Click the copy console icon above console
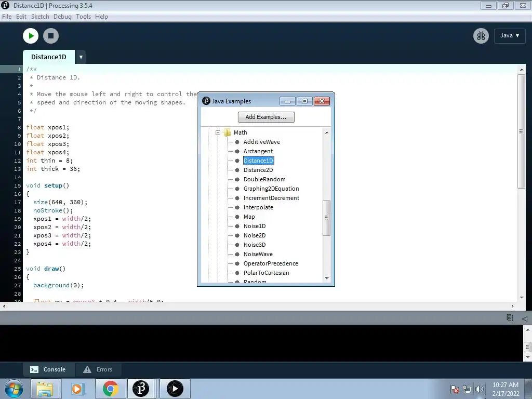532x399 pixels. click(510, 318)
